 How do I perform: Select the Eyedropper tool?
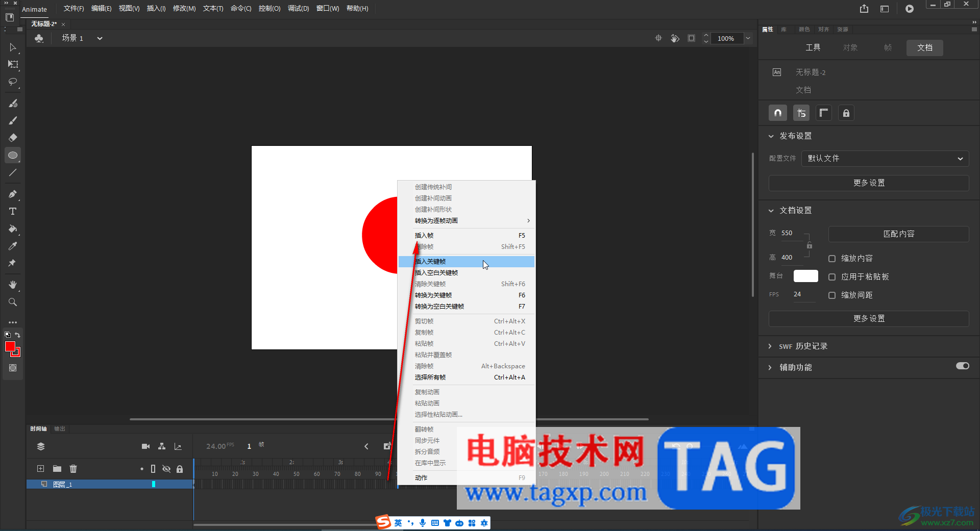click(13, 246)
